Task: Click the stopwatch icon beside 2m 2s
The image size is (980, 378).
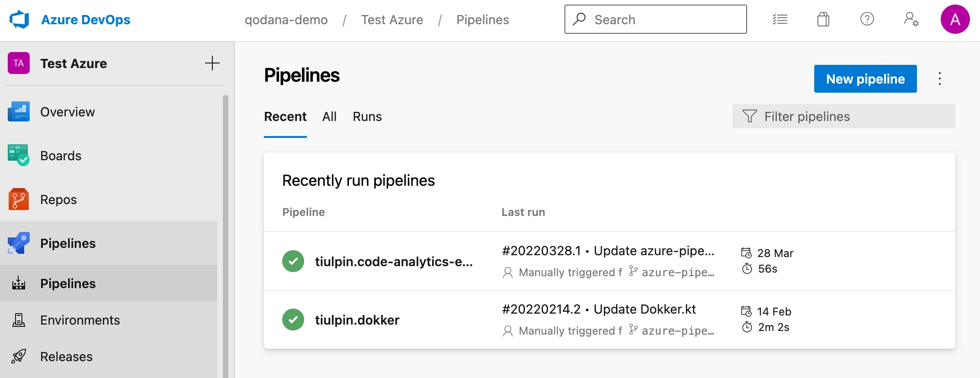Action: (747, 327)
